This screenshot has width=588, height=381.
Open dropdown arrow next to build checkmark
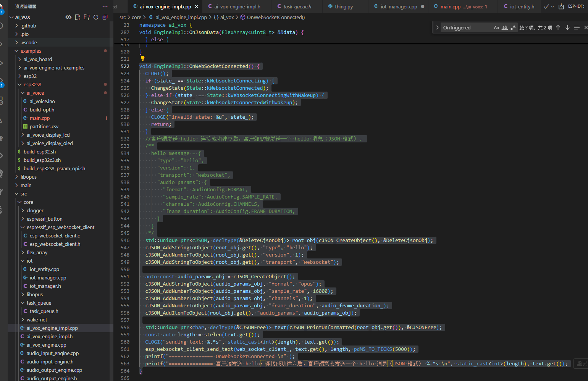tap(552, 6)
